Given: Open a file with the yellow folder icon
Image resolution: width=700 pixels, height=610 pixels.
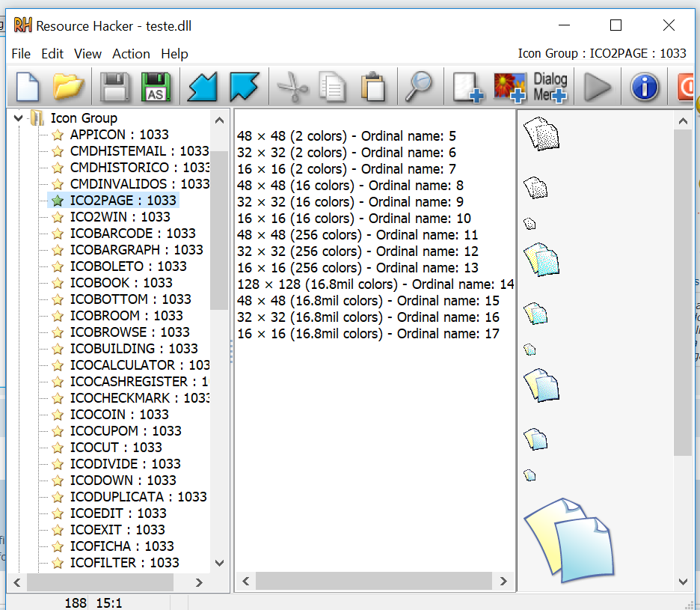Looking at the screenshot, I should pos(69,88).
